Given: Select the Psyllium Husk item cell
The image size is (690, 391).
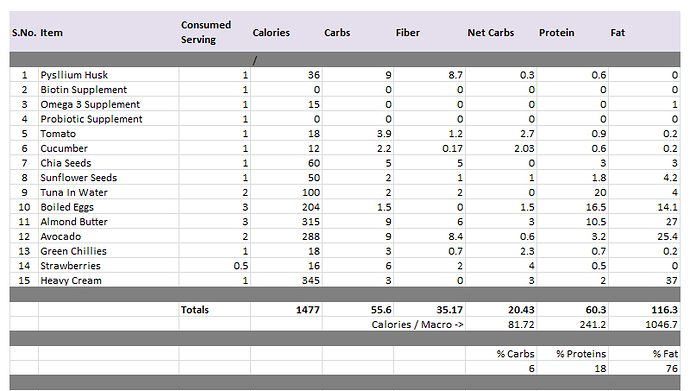Looking at the screenshot, I should coord(108,75).
